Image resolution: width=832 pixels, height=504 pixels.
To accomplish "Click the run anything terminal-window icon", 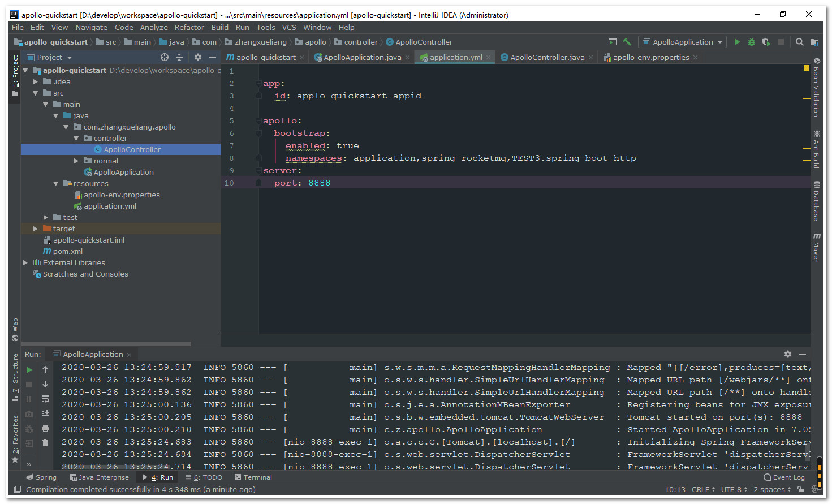I will click(x=613, y=42).
